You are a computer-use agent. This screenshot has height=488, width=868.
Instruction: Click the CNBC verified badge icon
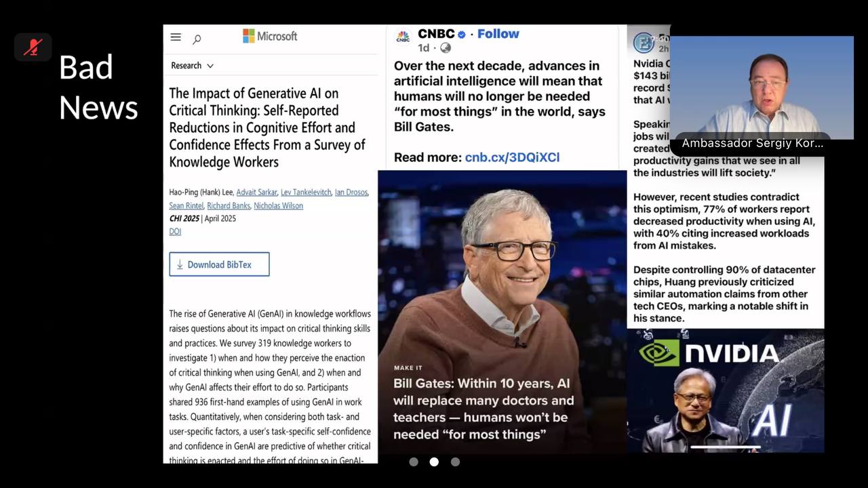[x=462, y=35]
